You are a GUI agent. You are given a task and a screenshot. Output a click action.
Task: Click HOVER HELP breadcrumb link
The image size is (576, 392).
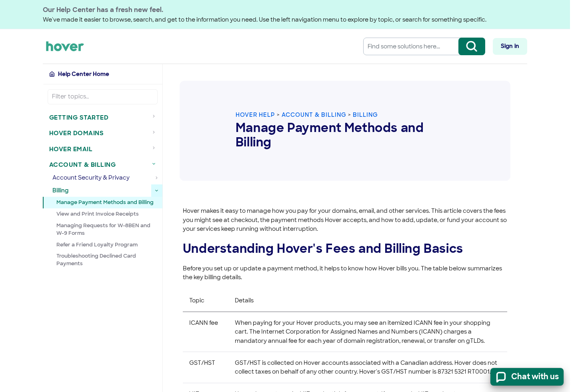pos(255,115)
